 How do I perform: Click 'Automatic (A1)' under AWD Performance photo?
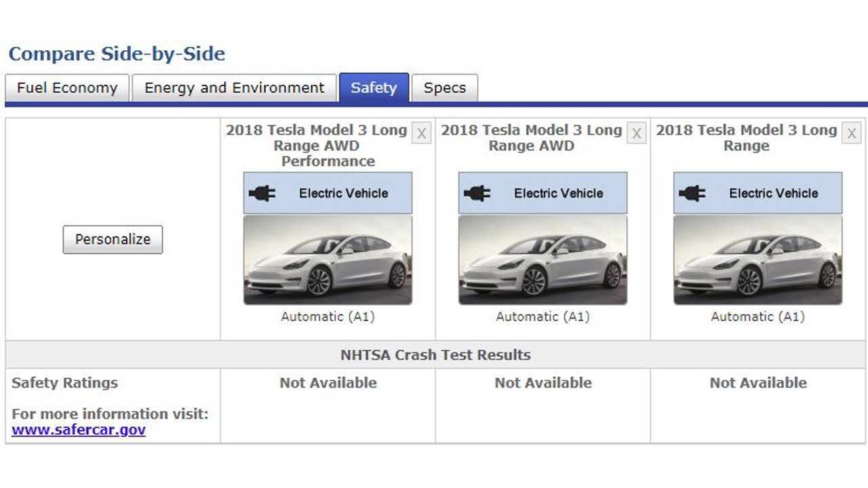(328, 317)
